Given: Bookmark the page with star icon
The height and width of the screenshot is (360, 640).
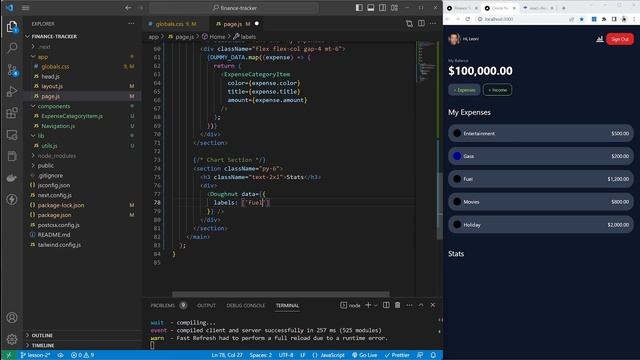Looking at the screenshot, I should tap(582, 19).
